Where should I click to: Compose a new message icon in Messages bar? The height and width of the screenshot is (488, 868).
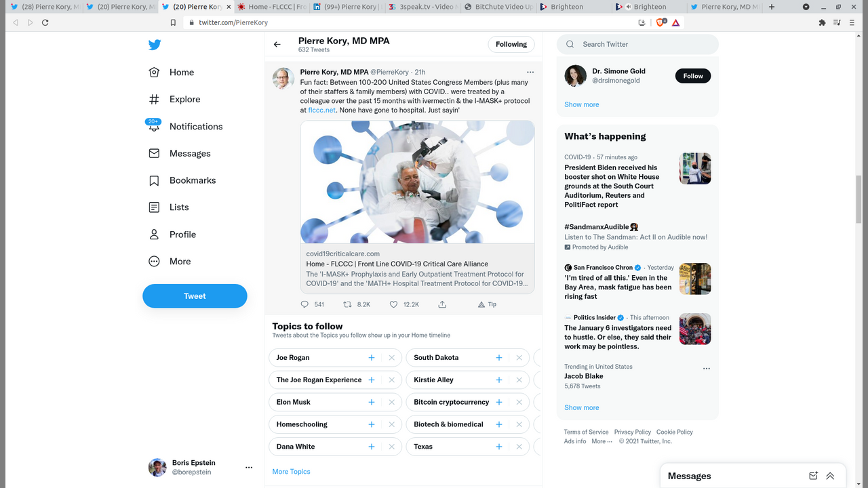(813, 476)
